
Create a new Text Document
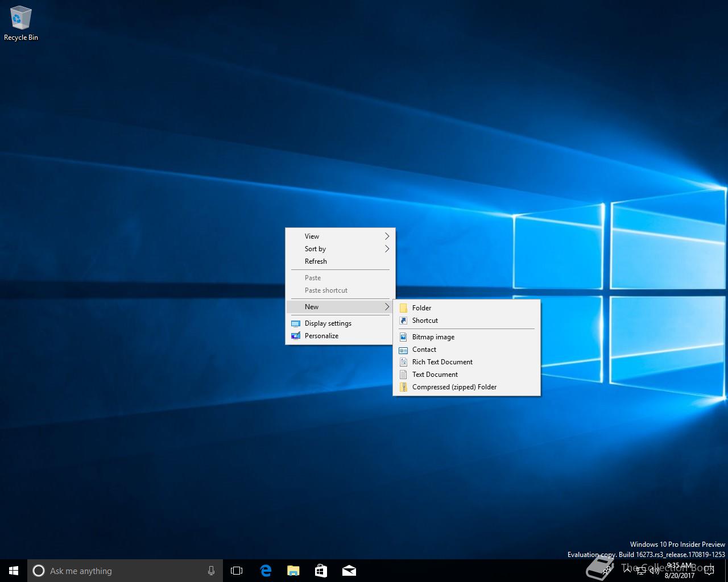point(435,375)
